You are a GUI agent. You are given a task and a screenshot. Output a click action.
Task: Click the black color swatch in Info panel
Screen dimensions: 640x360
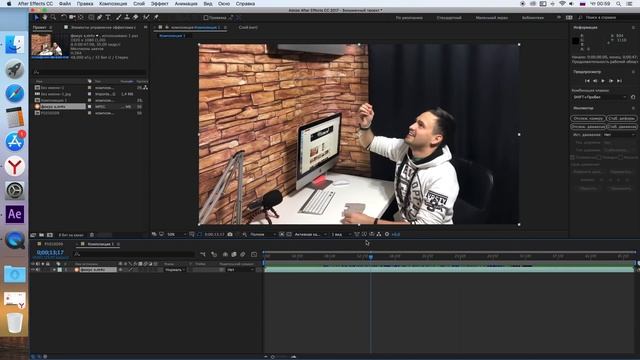[x=576, y=41]
